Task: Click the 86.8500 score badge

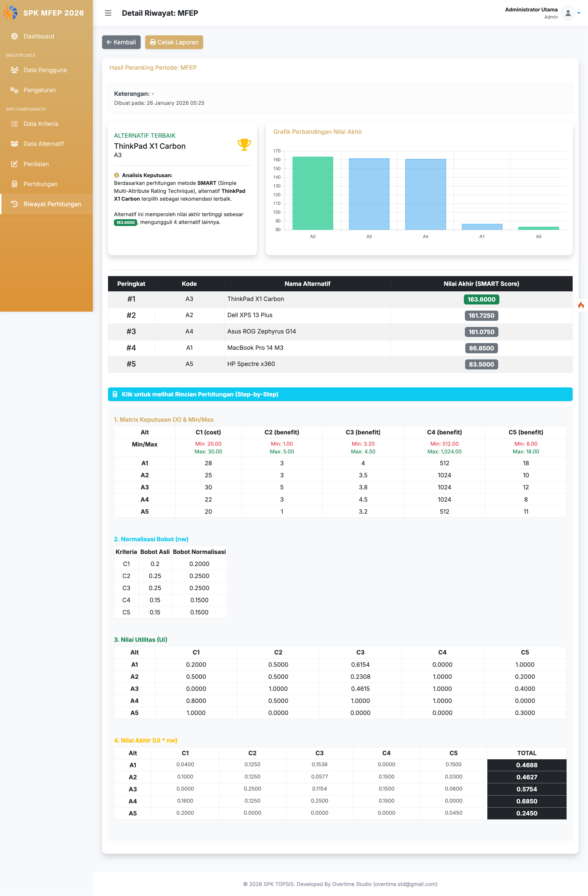Action: (481, 348)
